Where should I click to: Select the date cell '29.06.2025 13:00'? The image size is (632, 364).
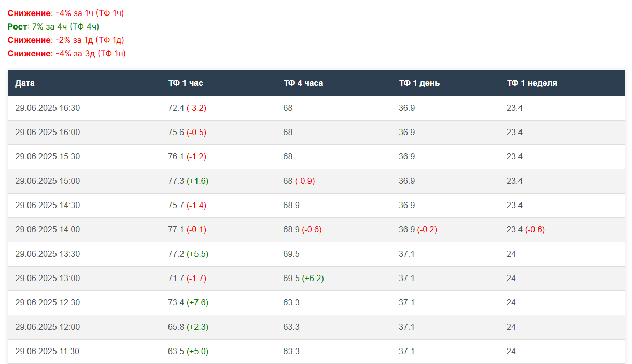tap(48, 278)
